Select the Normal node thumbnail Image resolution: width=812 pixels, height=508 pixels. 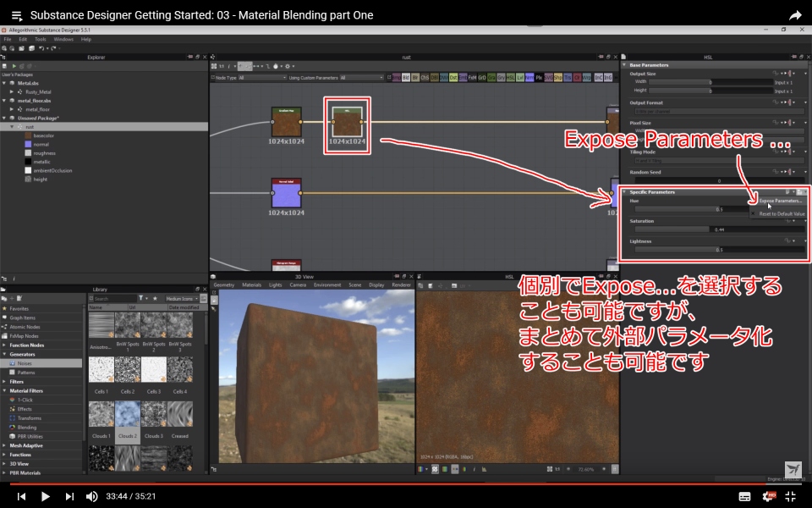[x=287, y=193]
